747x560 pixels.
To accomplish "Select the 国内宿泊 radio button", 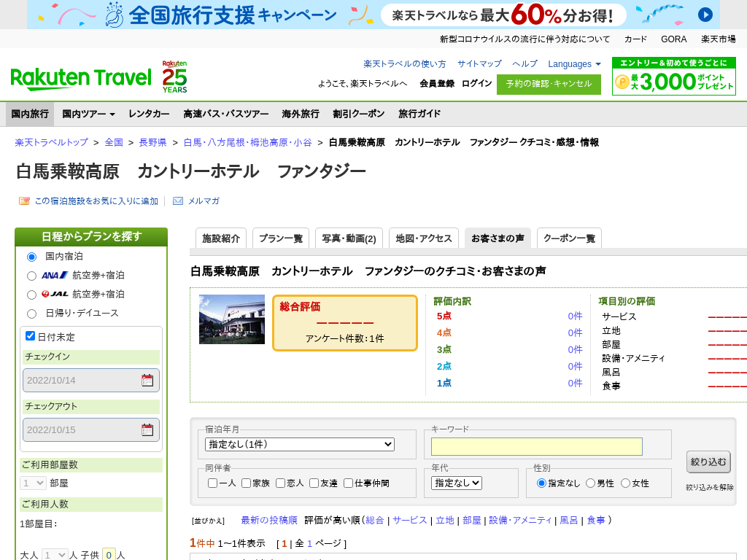I will click(x=32, y=257).
